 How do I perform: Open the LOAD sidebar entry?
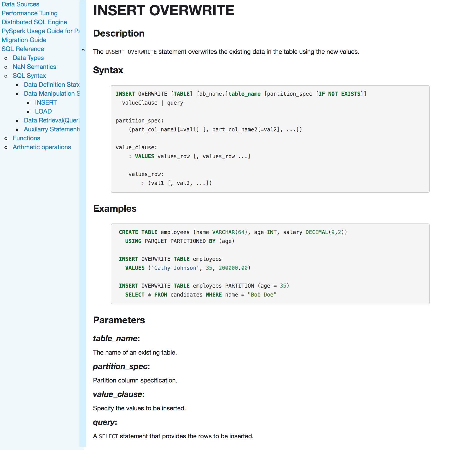point(44,111)
